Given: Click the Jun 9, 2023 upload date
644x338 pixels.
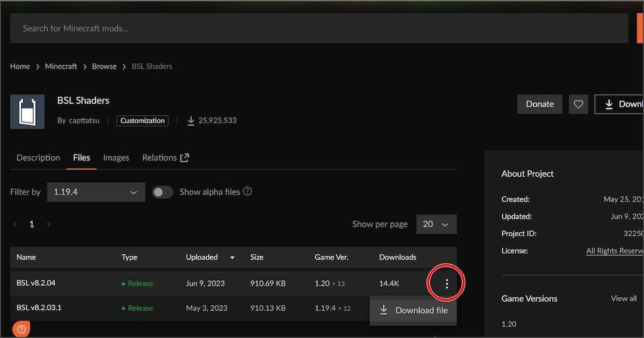Looking at the screenshot, I should point(206,283).
